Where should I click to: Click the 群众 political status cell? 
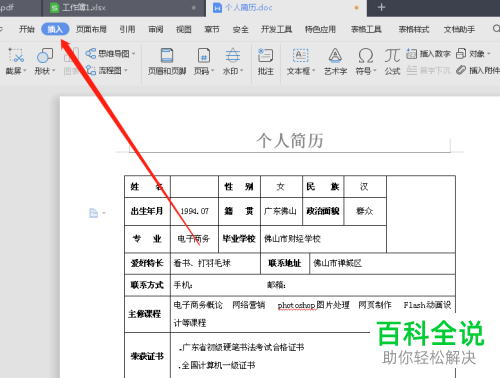point(365,211)
